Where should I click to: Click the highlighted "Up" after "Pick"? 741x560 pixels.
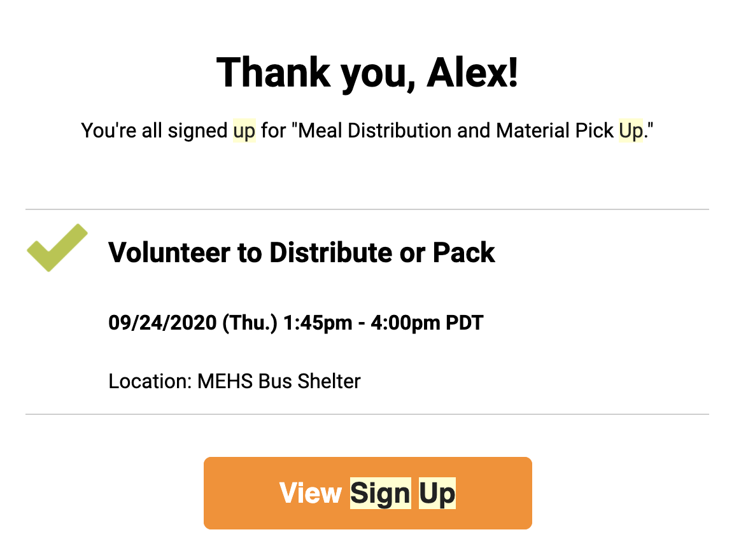tap(632, 130)
